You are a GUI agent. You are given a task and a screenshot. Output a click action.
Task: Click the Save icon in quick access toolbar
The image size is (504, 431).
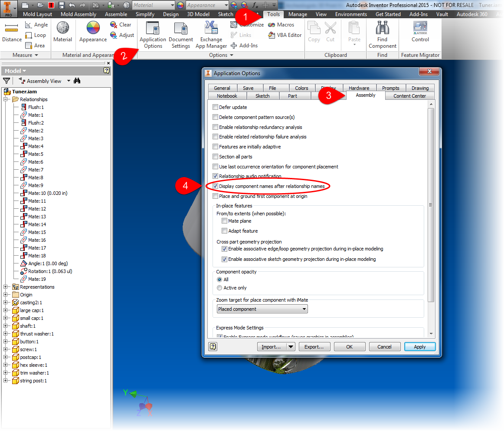click(x=62, y=5)
